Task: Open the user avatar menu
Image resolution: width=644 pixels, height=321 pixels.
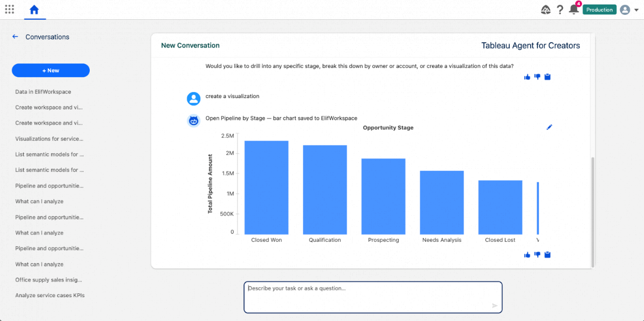Action: point(625,9)
